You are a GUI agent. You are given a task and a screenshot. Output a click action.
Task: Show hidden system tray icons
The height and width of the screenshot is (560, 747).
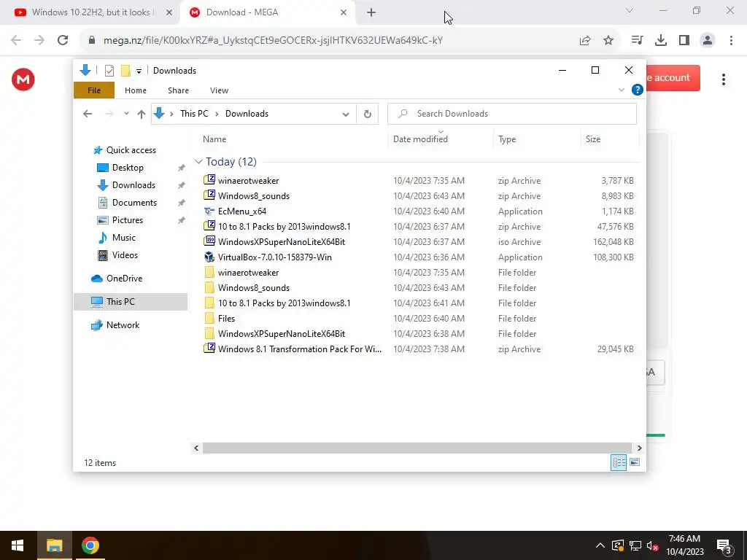(x=600, y=545)
